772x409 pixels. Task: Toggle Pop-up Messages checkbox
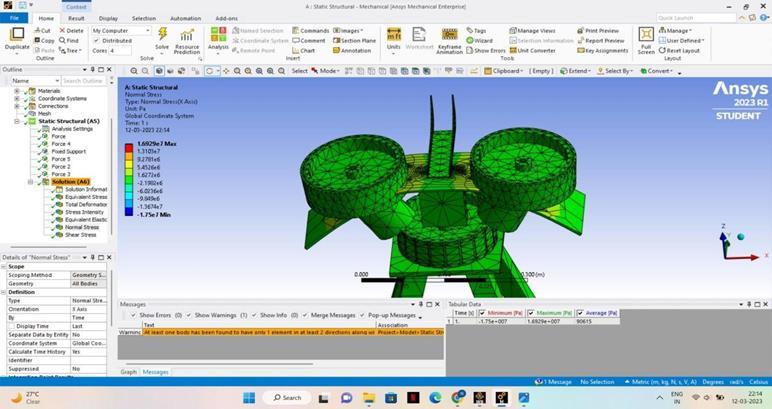[x=362, y=315]
